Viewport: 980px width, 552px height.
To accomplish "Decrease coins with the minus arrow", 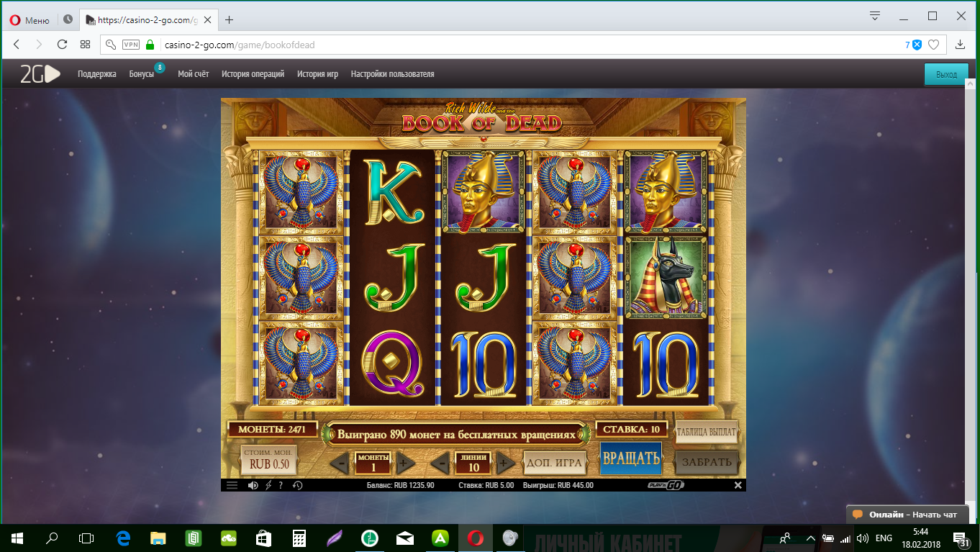I will pos(340,463).
